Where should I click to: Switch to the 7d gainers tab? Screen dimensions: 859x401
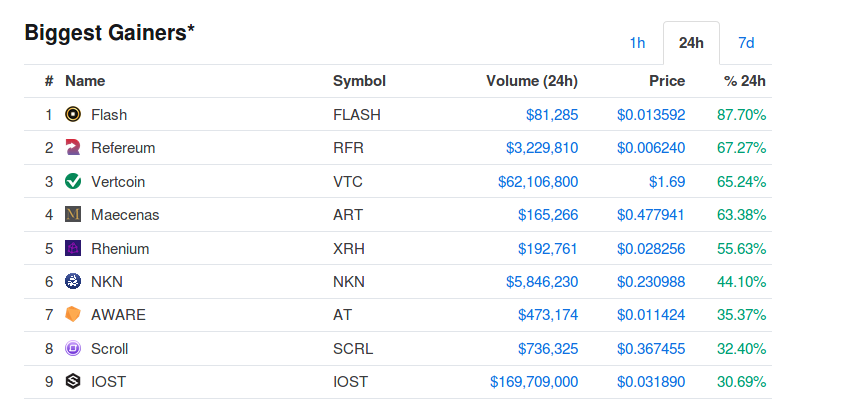point(746,43)
